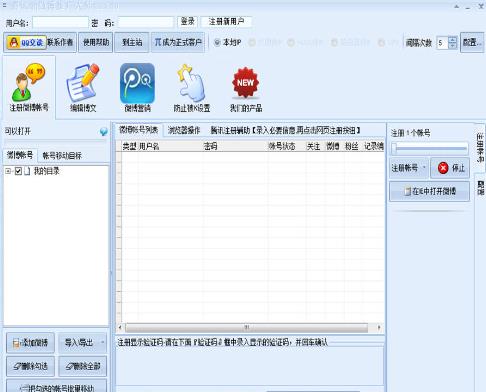
Task: Click 成为正式客户 button
Action: [178, 42]
